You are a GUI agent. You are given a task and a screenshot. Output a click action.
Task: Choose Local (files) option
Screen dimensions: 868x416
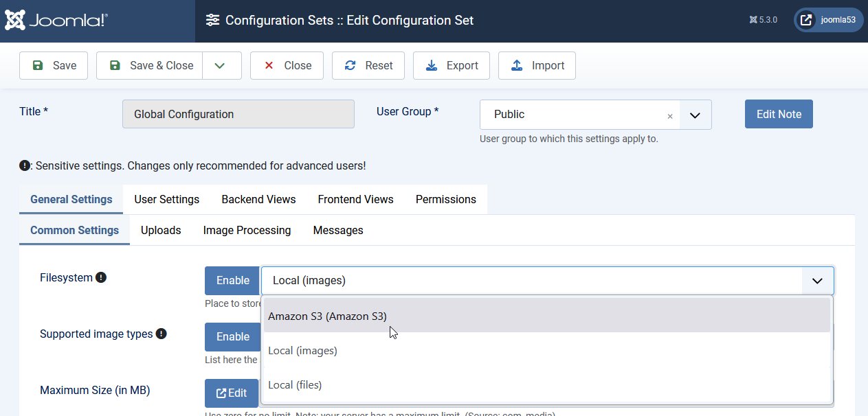click(547, 384)
